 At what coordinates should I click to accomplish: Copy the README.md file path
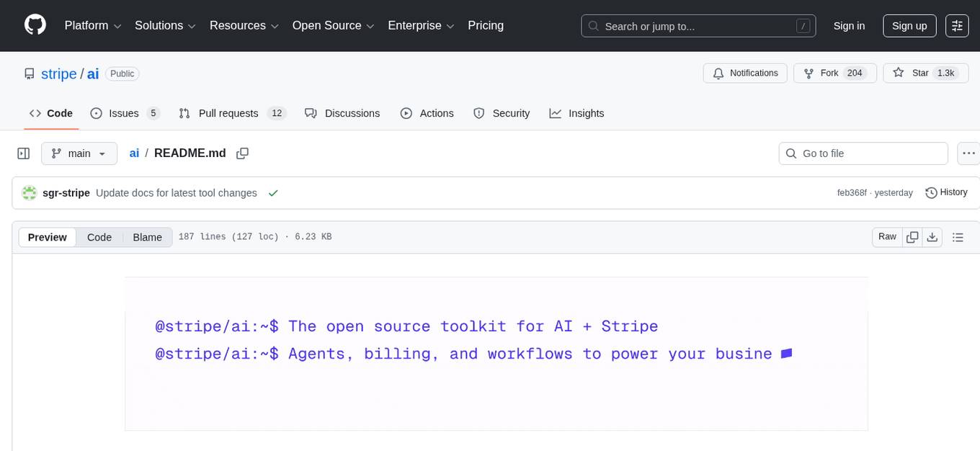coord(243,153)
